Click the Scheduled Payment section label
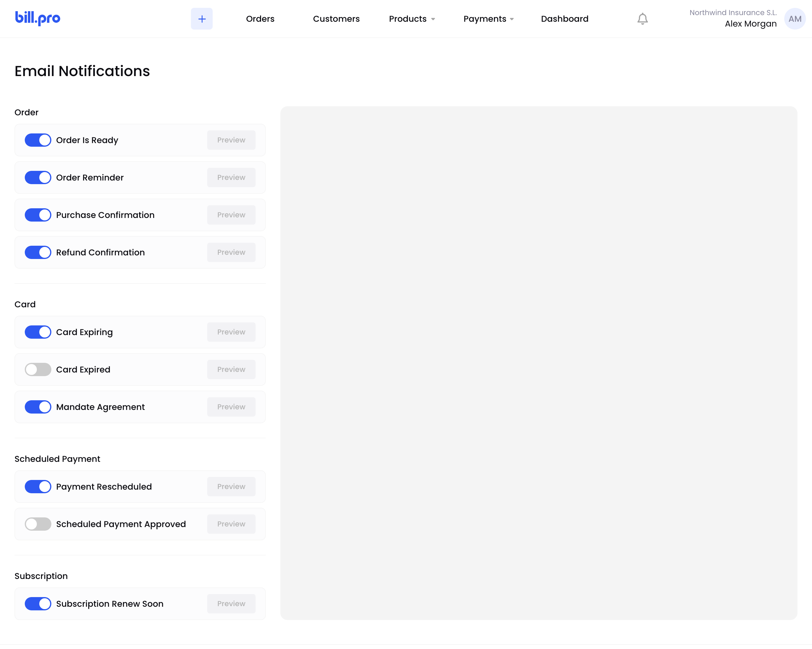Image resolution: width=812 pixels, height=649 pixels. pos(57,459)
